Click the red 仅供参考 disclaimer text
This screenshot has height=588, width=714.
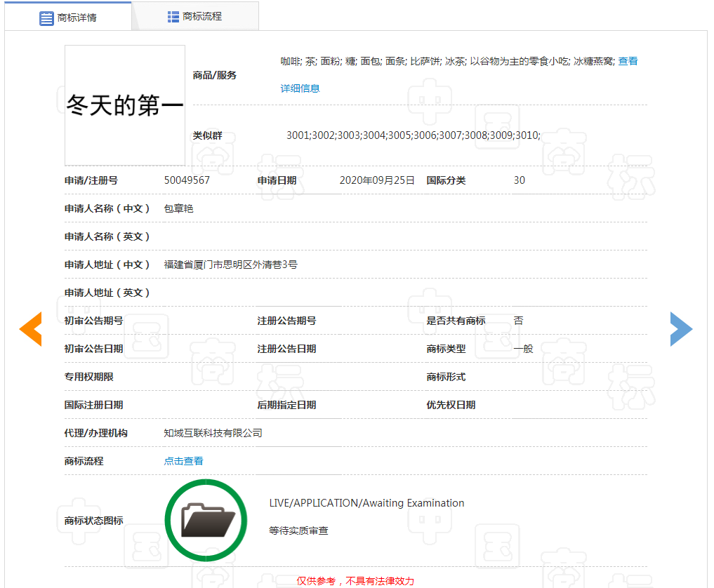tap(355, 581)
